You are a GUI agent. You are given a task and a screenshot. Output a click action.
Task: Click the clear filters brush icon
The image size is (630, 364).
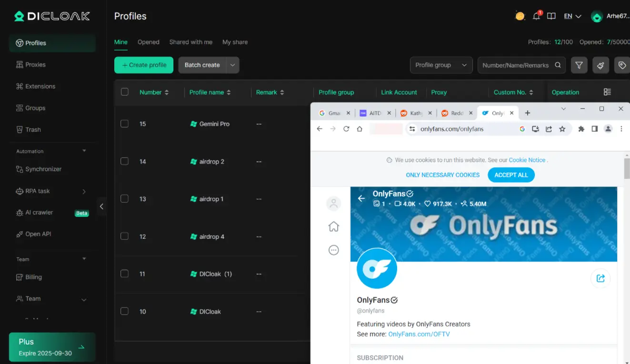pos(600,65)
